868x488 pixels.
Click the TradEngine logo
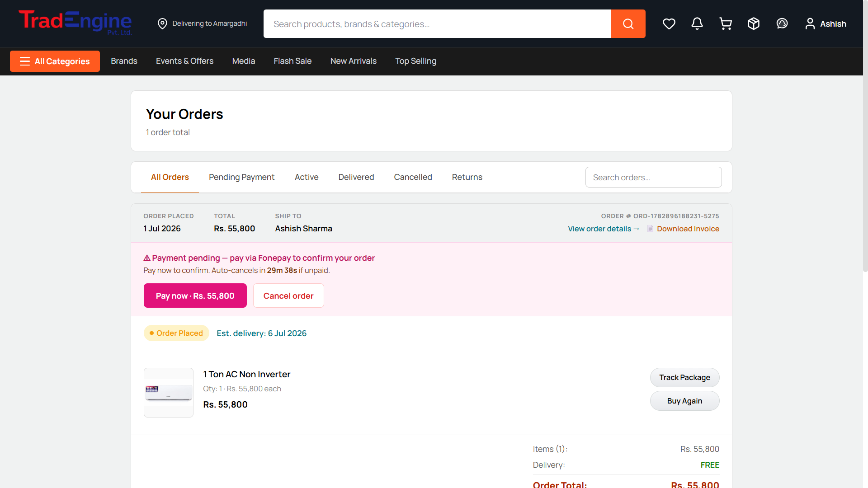pyautogui.click(x=75, y=23)
